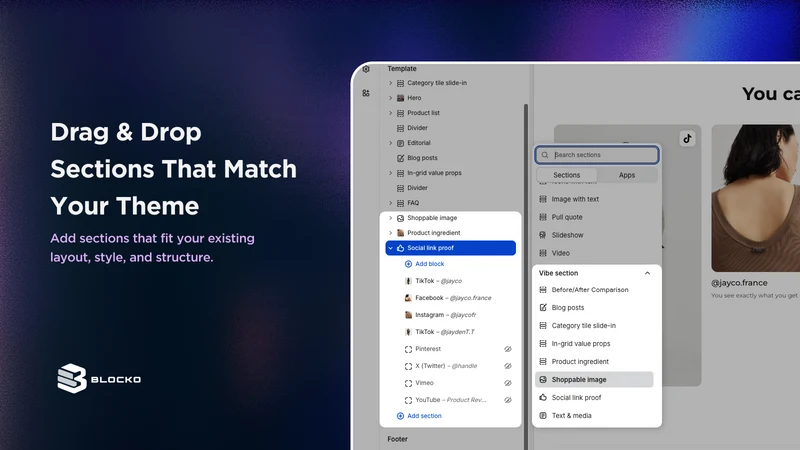Expand the Category tile slide-in section
Viewport: 800px width, 450px height.
[x=390, y=83]
